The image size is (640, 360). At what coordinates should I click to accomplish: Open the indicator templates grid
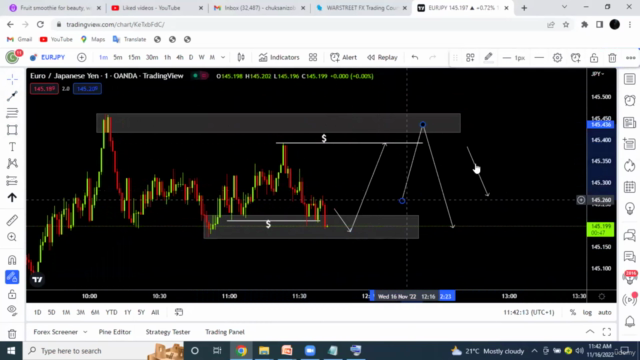(x=313, y=58)
